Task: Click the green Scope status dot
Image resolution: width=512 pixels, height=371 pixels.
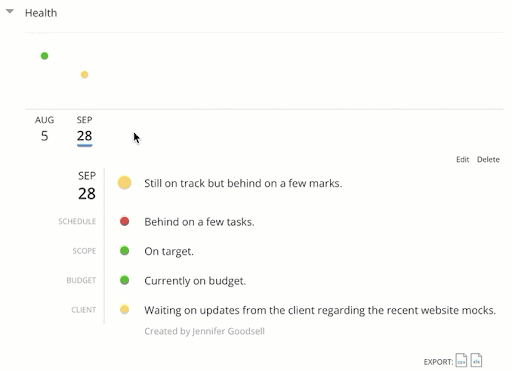Action: [x=124, y=251]
